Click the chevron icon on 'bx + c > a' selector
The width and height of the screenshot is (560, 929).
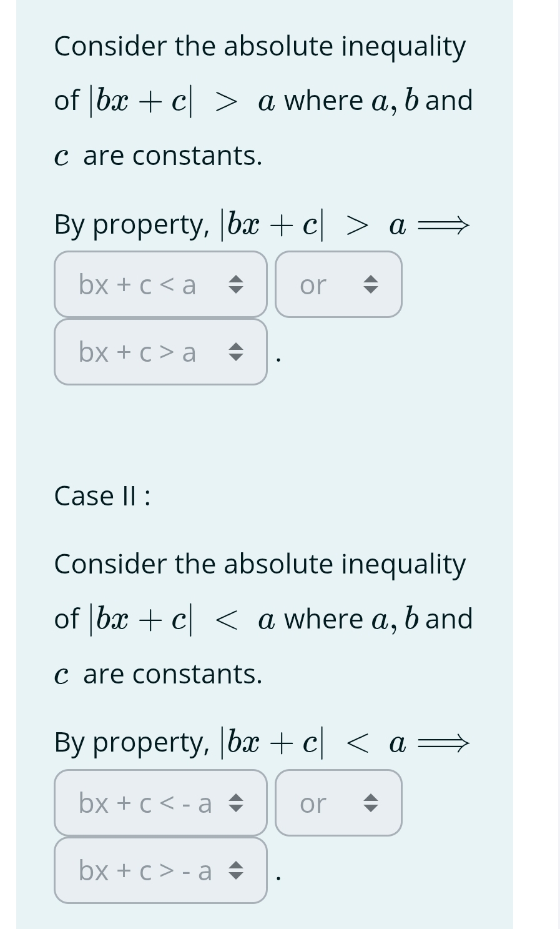(x=237, y=352)
